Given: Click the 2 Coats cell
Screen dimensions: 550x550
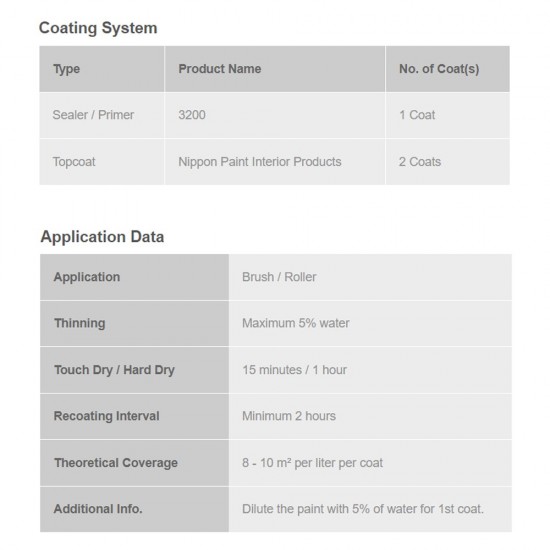Looking at the screenshot, I should (448, 162).
